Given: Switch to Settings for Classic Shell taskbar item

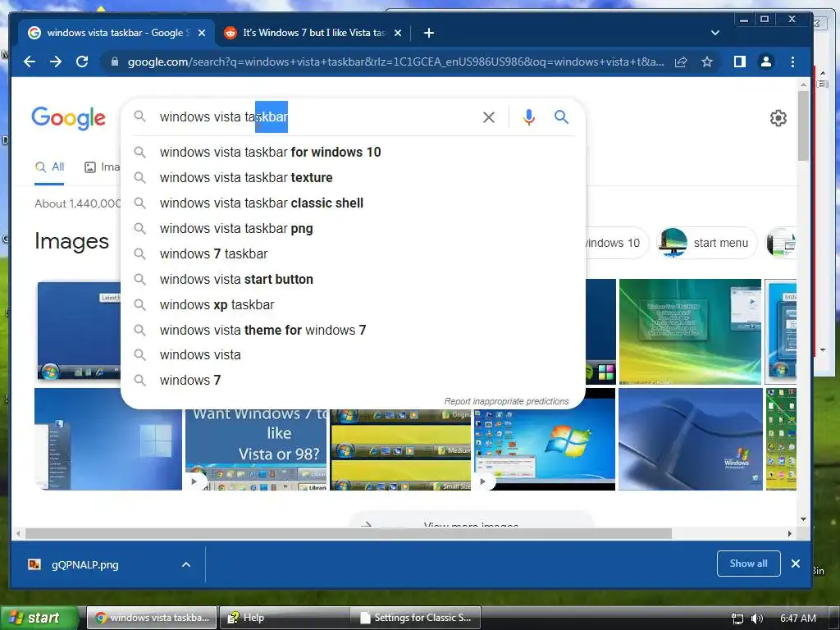Looking at the screenshot, I should pyautogui.click(x=415, y=618).
